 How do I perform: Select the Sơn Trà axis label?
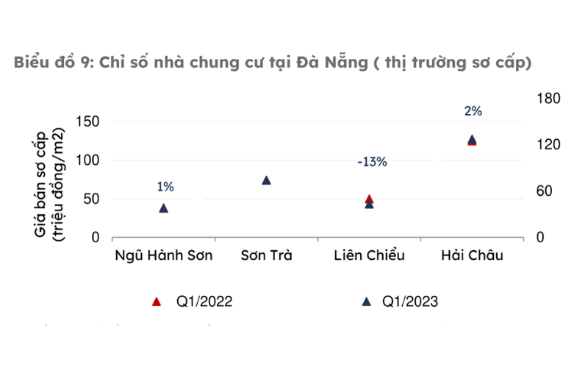point(266,255)
